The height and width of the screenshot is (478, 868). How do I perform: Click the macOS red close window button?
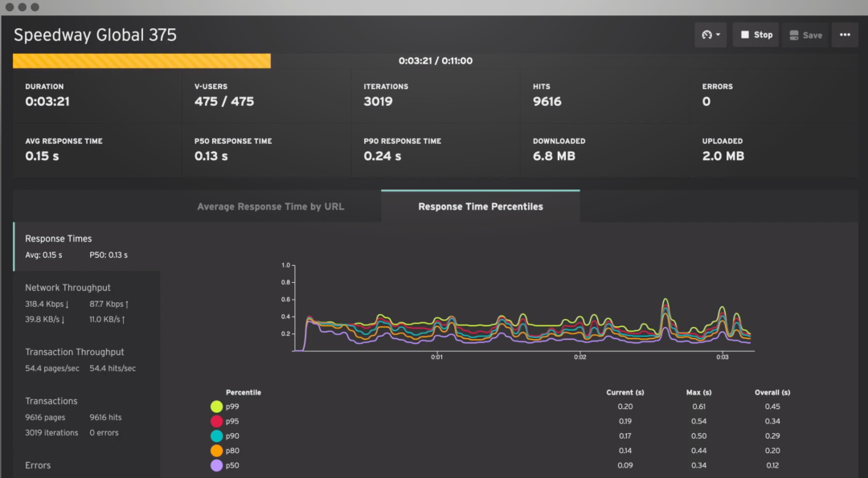[10, 7]
